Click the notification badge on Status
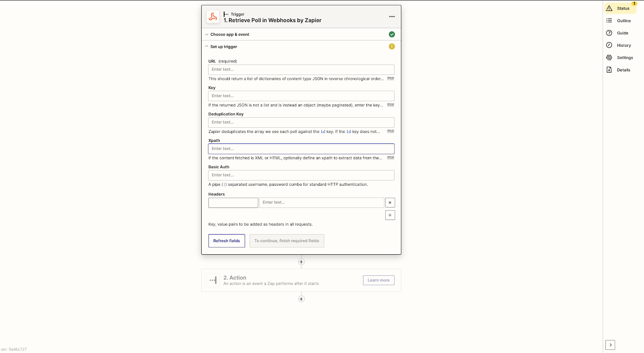The width and height of the screenshot is (644, 353). [634, 4]
